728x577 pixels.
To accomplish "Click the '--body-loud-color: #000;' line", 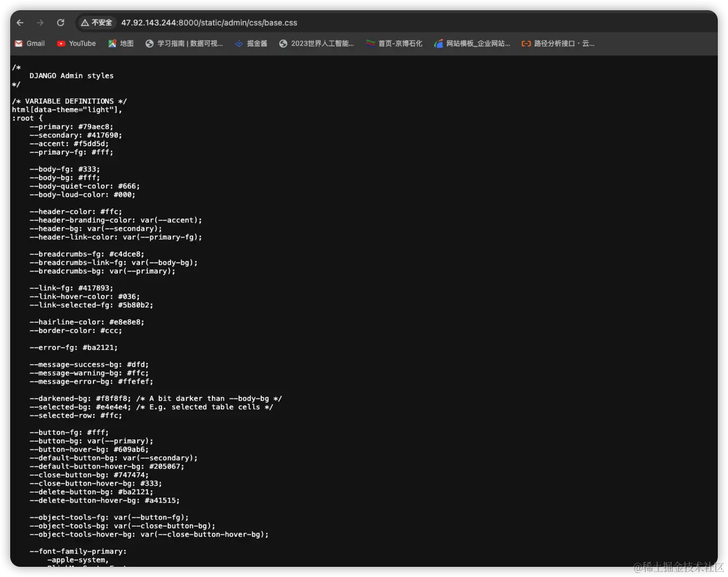I will coord(82,195).
